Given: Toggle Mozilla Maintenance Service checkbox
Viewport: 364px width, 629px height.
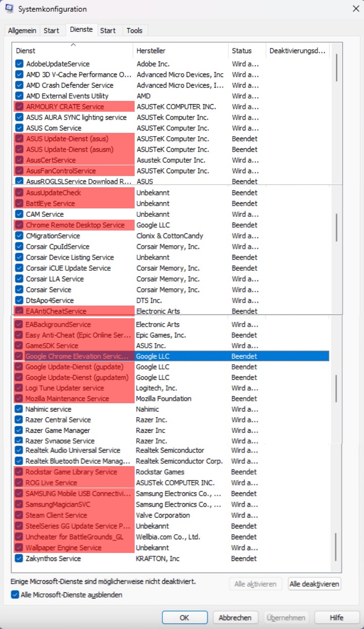Looking at the screenshot, I should pos(19,399).
